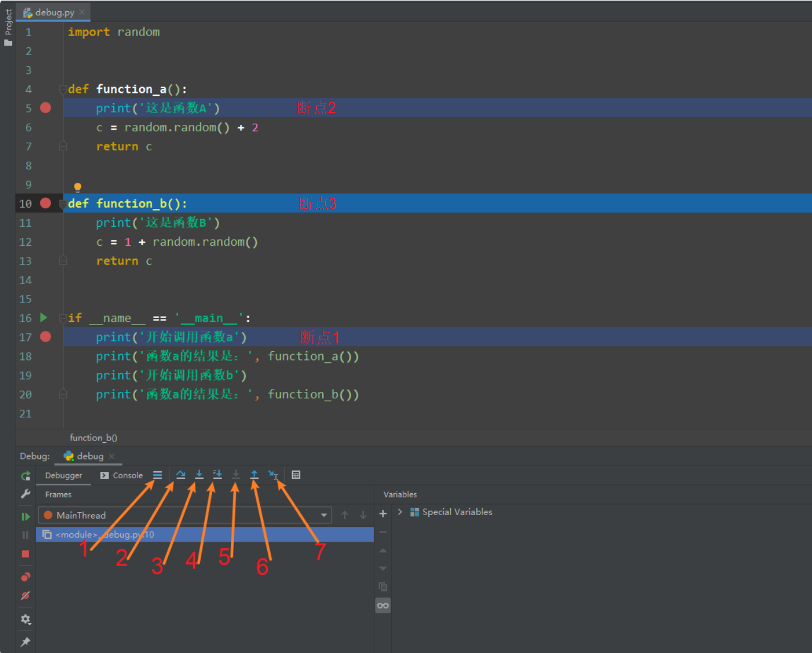Click the Frames panel header
The image size is (812, 653).
pos(58,494)
